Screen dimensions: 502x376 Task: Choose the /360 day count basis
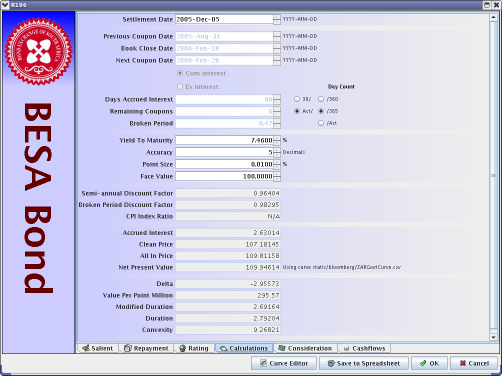[321, 99]
